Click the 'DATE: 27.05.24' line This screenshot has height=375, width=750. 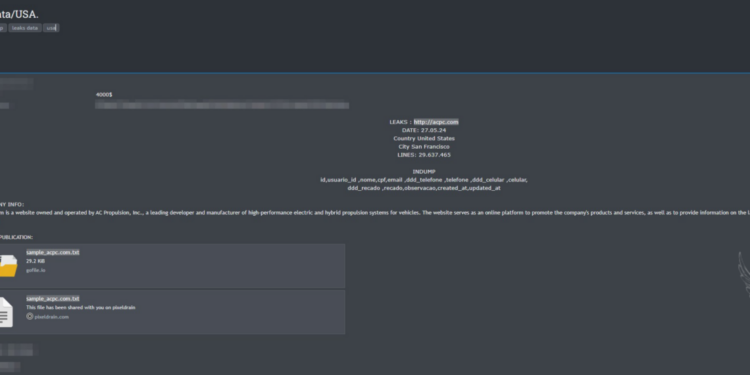(x=424, y=130)
